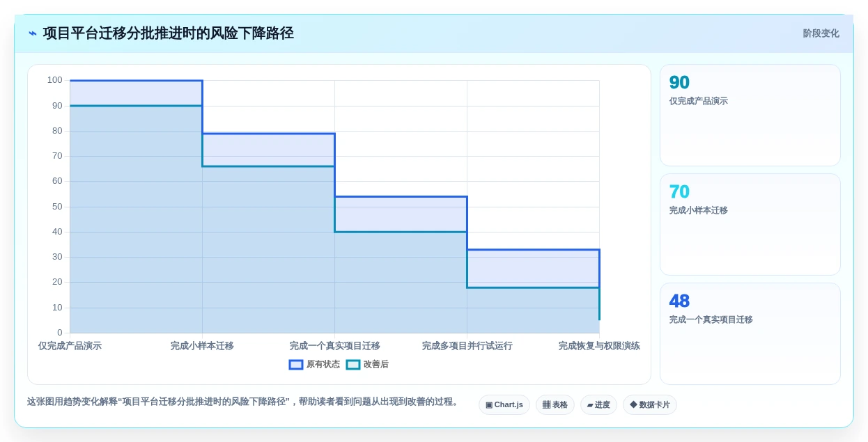Click the 进度 tag pill

[x=598, y=404]
